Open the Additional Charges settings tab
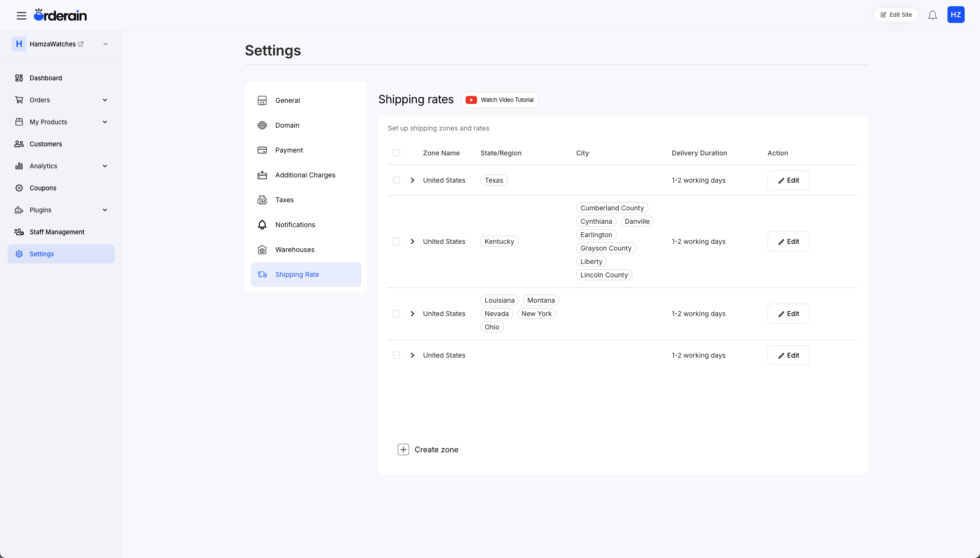Image resolution: width=980 pixels, height=558 pixels. click(x=305, y=175)
